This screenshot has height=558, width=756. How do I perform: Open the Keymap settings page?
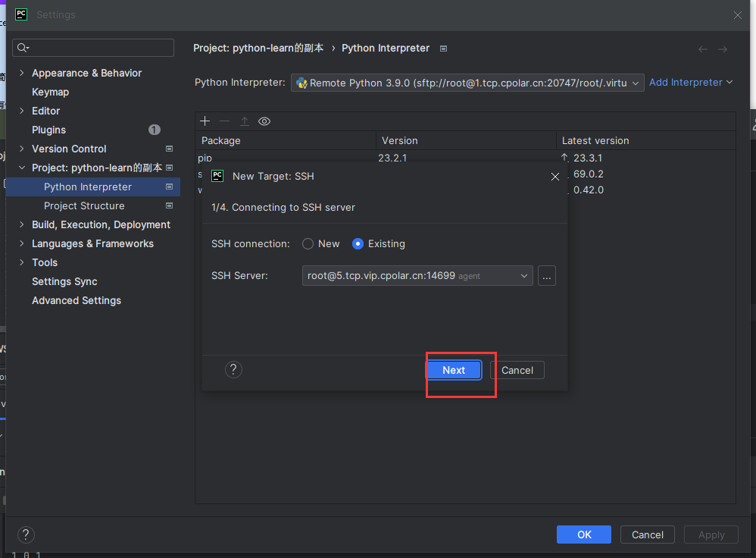point(50,92)
